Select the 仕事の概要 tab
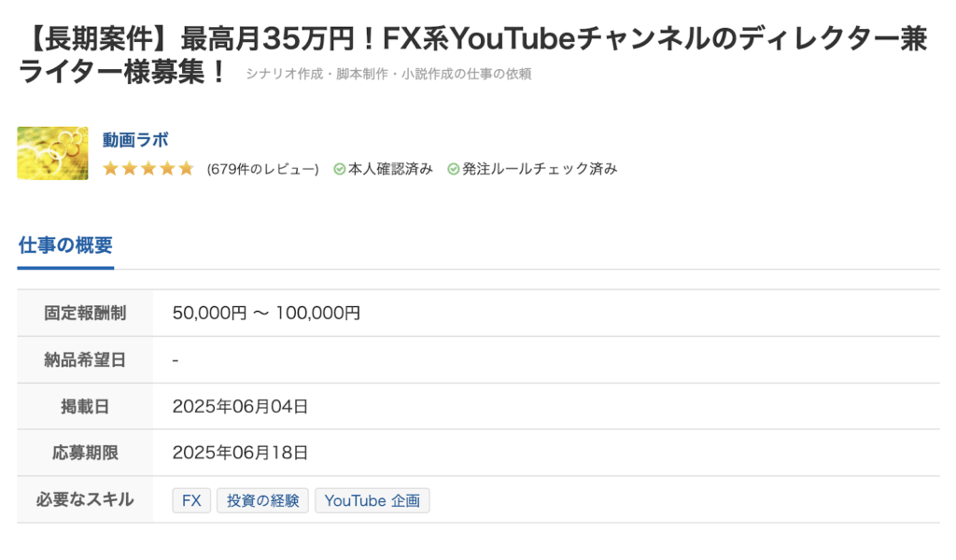The width and height of the screenshot is (956, 560). click(65, 245)
